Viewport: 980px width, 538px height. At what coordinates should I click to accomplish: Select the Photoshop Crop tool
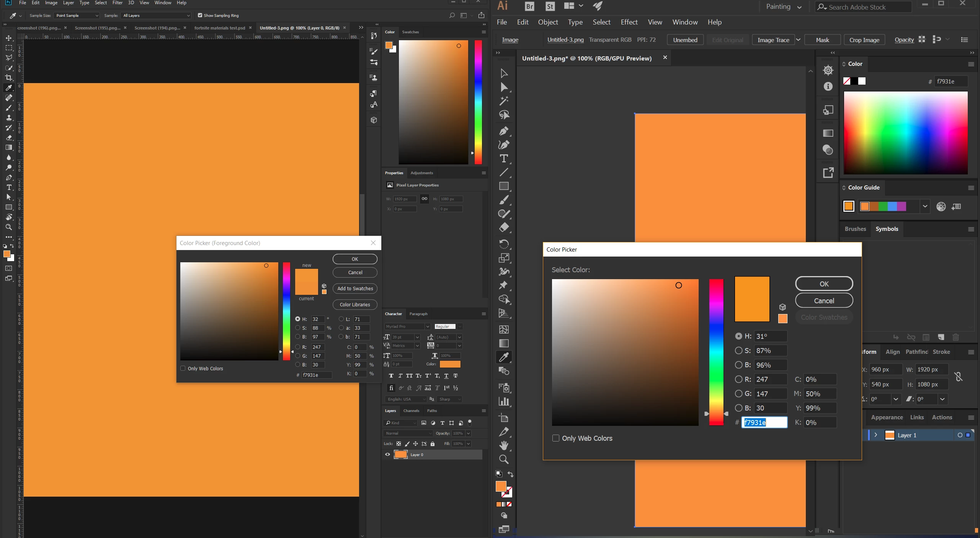[x=9, y=78]
